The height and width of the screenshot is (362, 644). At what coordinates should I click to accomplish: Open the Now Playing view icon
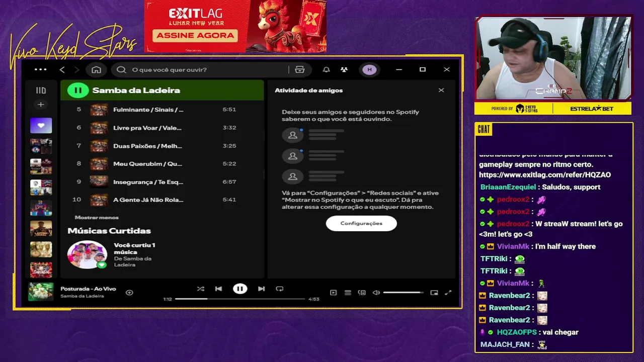[x=333, y=293]
